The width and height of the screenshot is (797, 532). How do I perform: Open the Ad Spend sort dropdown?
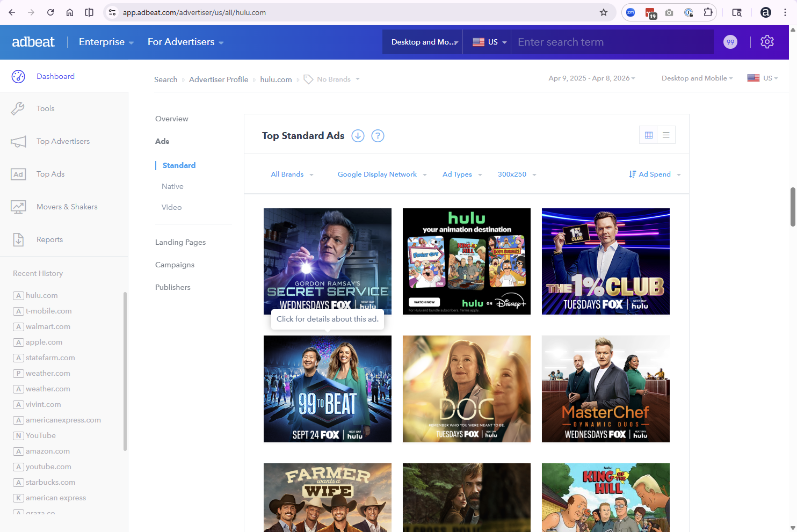pyautogui.click(x=655, y=174)
